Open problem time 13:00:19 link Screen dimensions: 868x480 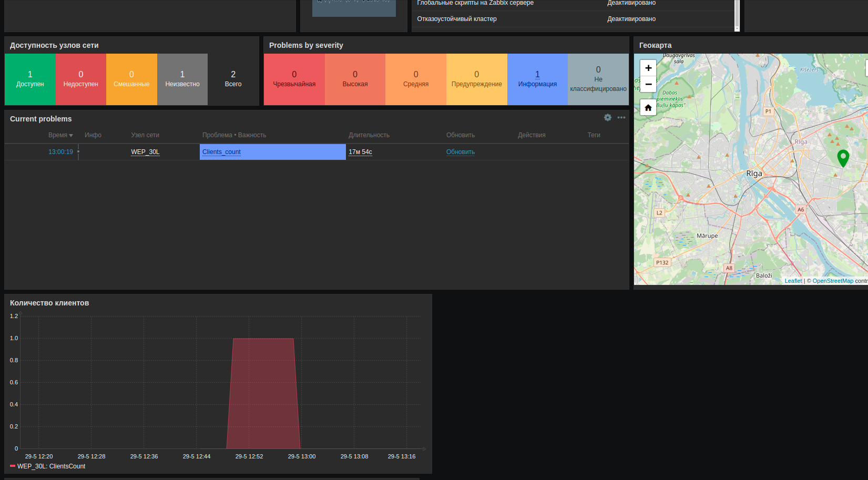60,152
